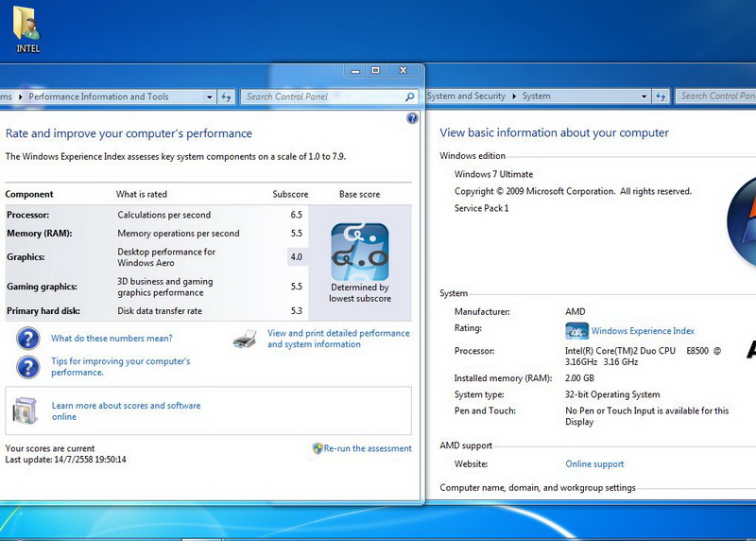Image resolution: width=756 pixels, height=541 pixels.
Task: Open 'View and print detailed performance' link
Action: [338, 339]
